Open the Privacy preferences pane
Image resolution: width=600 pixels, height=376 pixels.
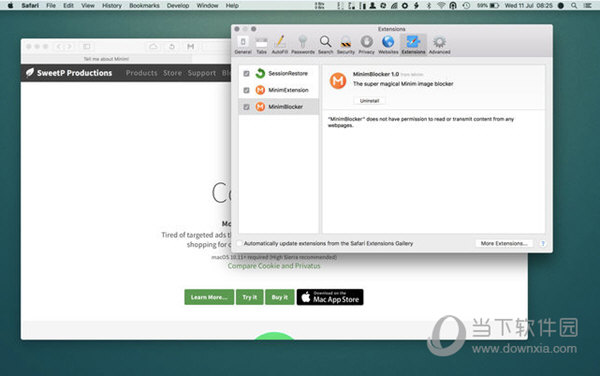click(x=366, y=45)
